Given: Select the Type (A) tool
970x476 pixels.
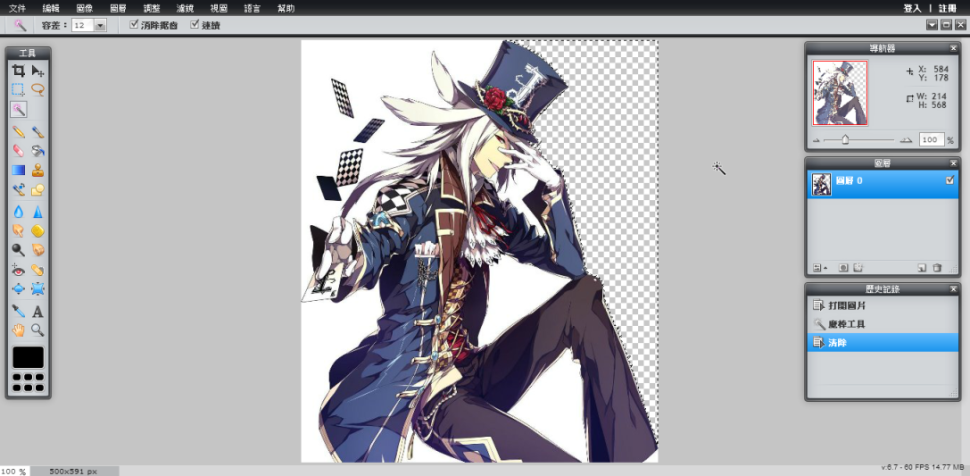Looking at the screenshot, I should pyautogui.click(x=38, y=312).
